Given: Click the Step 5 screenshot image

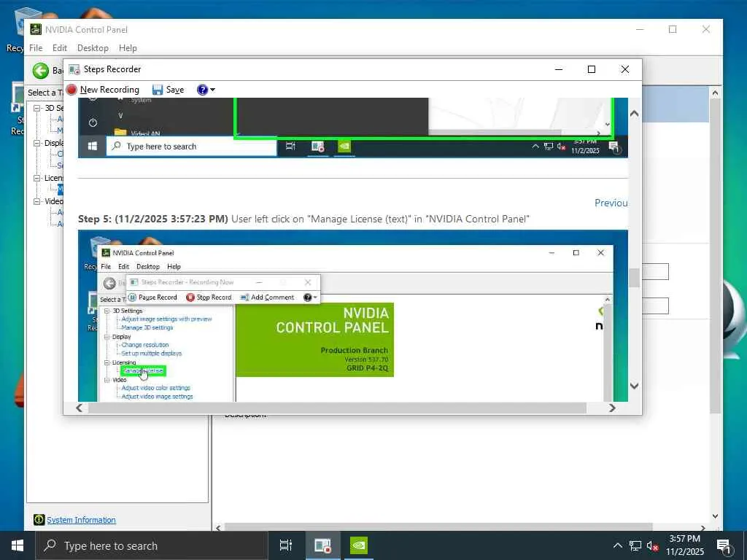Looking at the screenshot, I should coord(352,315).
